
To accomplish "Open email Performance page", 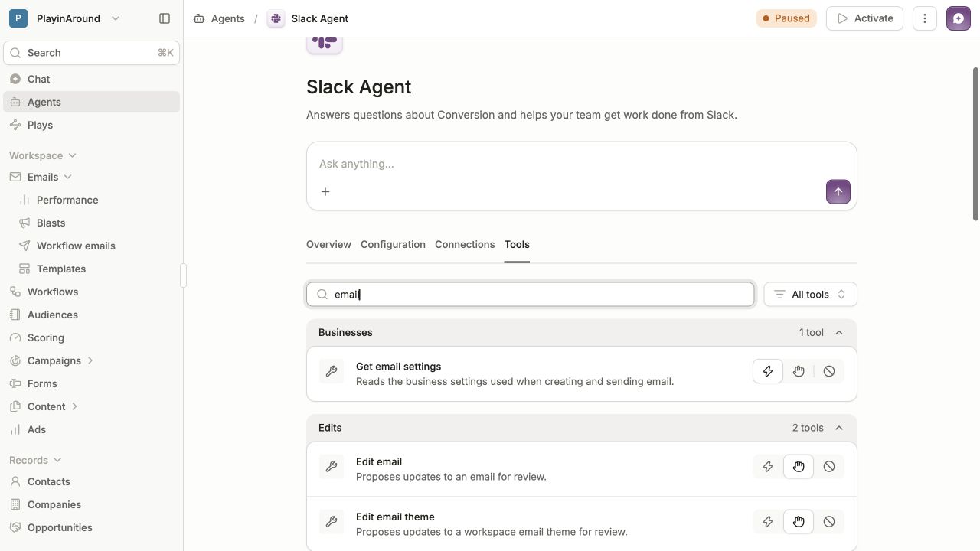I will [x=67, y=200].
